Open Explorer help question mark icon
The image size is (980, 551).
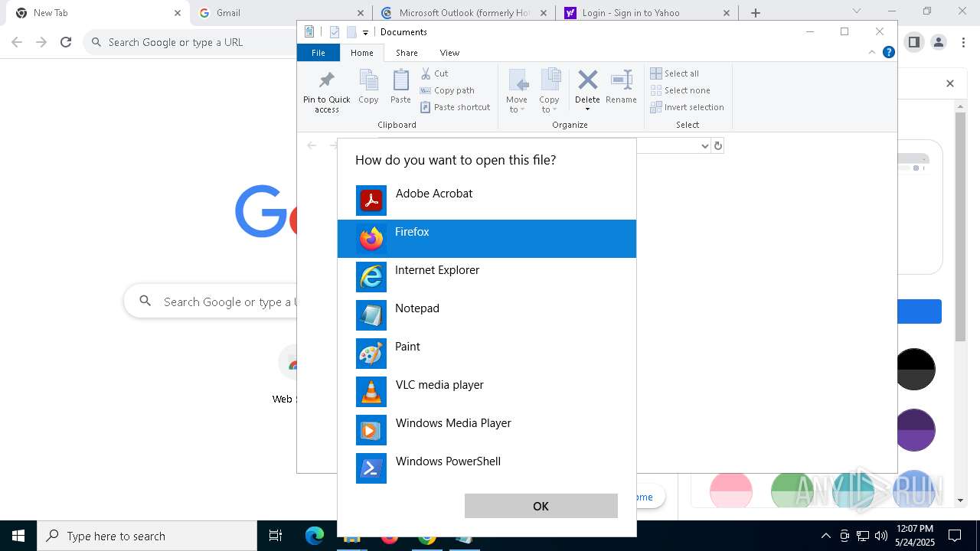(x=889, y=53)
